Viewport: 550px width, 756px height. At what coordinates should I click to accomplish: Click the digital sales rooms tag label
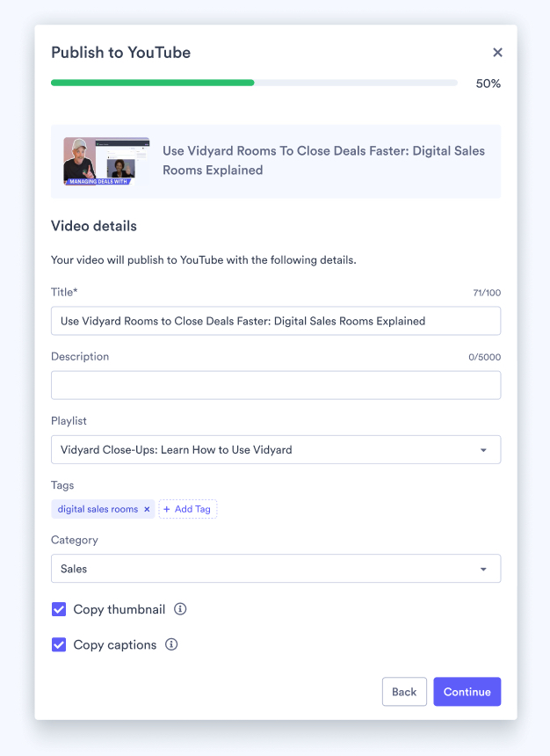tap(98, 509)
